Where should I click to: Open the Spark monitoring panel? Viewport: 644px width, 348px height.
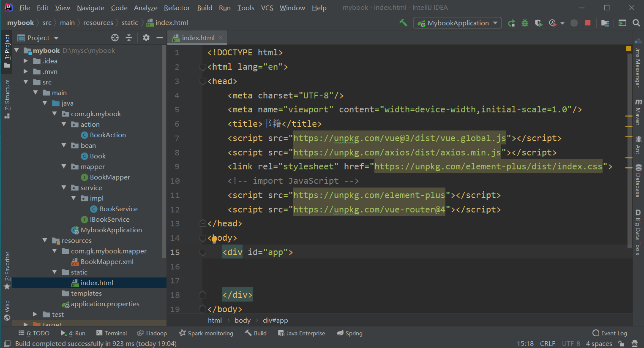206,333
